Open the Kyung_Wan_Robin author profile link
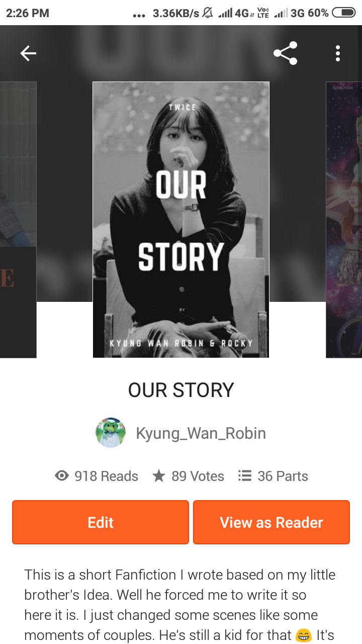 [x=201, y=433]
